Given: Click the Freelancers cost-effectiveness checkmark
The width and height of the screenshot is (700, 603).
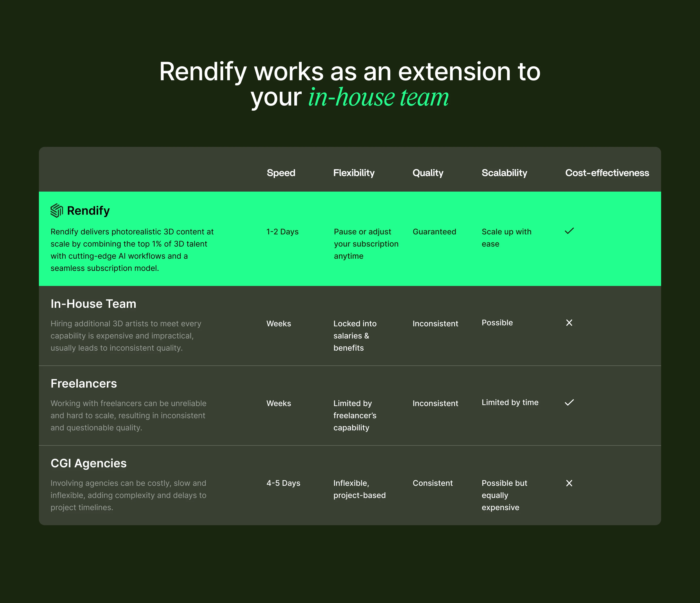Looking at the screenshot, I should (569, 402).
